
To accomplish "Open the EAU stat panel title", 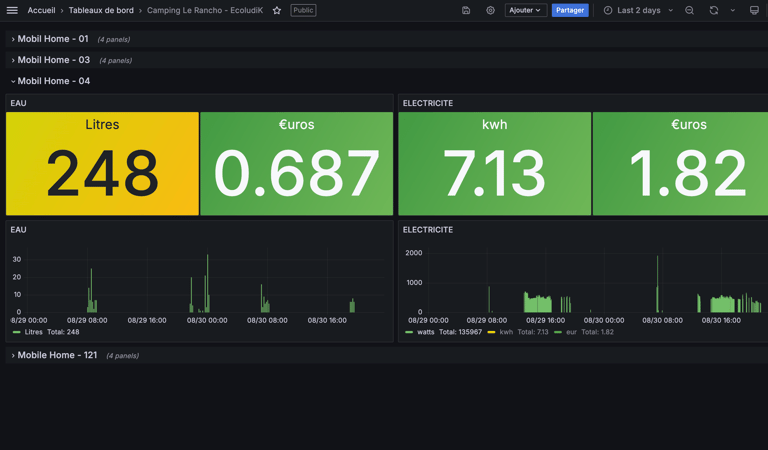I will point(19,103).
